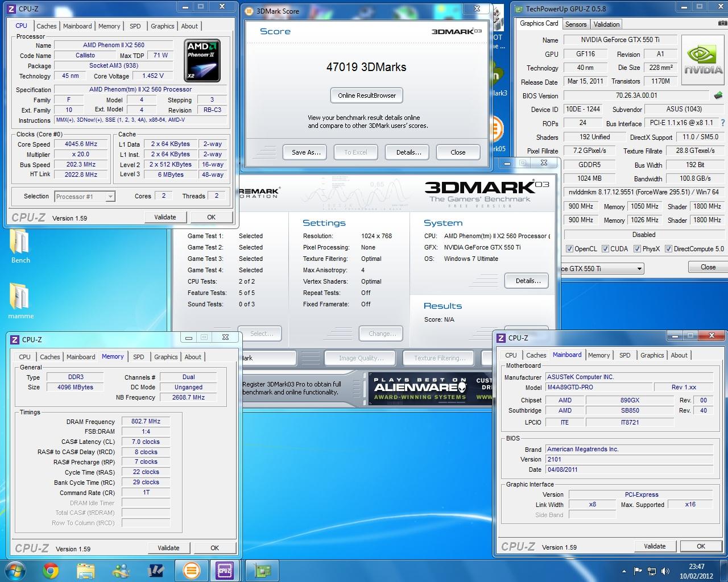Image resolution: width=728 pixels, height=582 pixels.
Task: Open the Sensors tab in GPU-Z
Action: click(576, 24)
